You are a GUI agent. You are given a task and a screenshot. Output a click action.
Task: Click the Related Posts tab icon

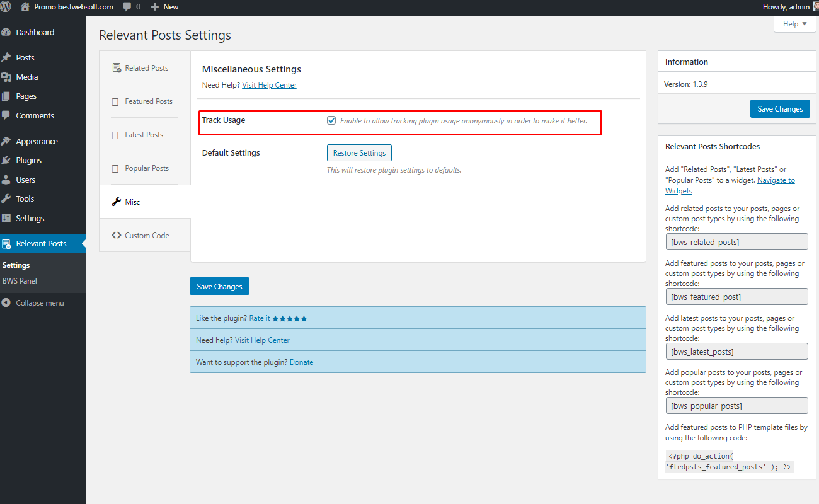[x=117, y=68]
